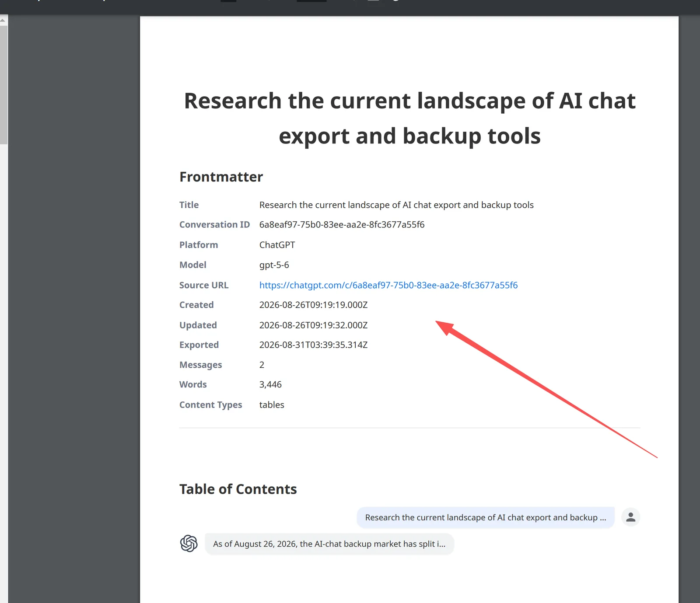Click the 'Model' field label
Screen dimensions: 700x603
pyautogui.click(x=193, y=265)
